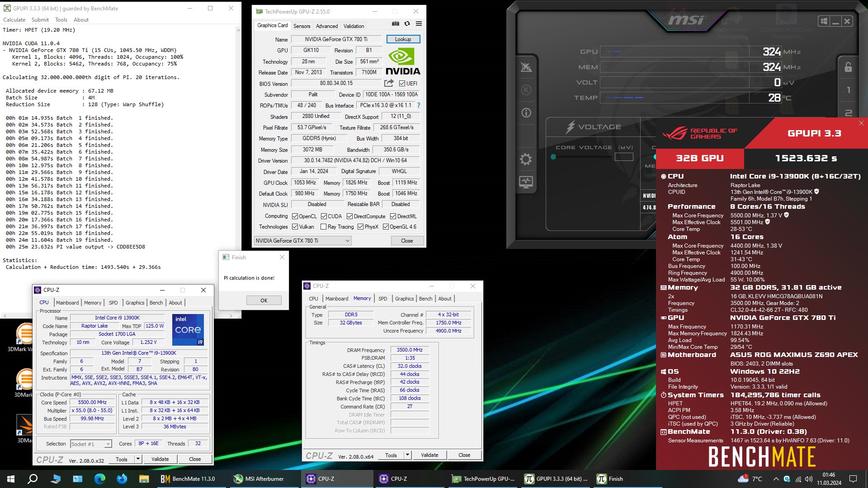Click the GPU-Z Close button
Viewport: 868px width, 488px height.
407,241
